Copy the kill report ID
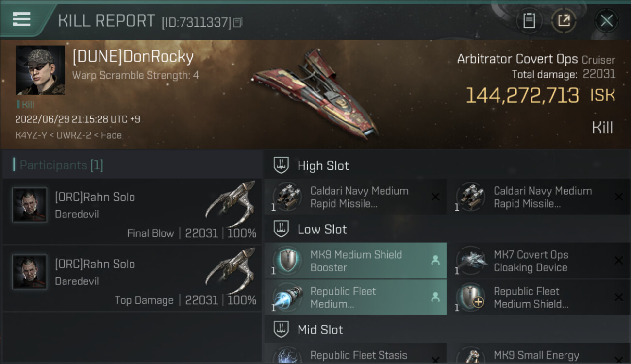 [x=238, y=22]
